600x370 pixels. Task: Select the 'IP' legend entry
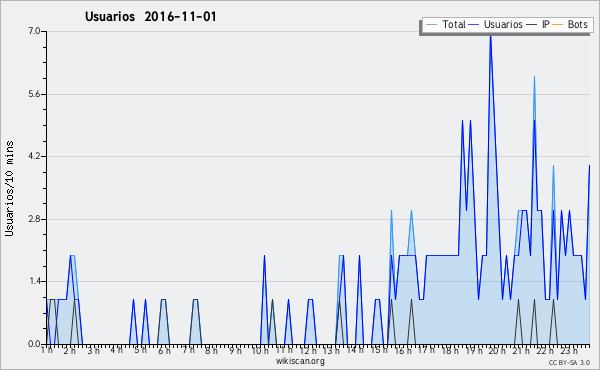pos(546,24)
